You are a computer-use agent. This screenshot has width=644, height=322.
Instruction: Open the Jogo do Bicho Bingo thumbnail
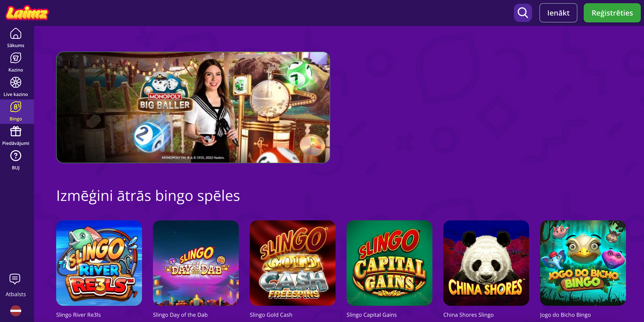pos(583,263)
